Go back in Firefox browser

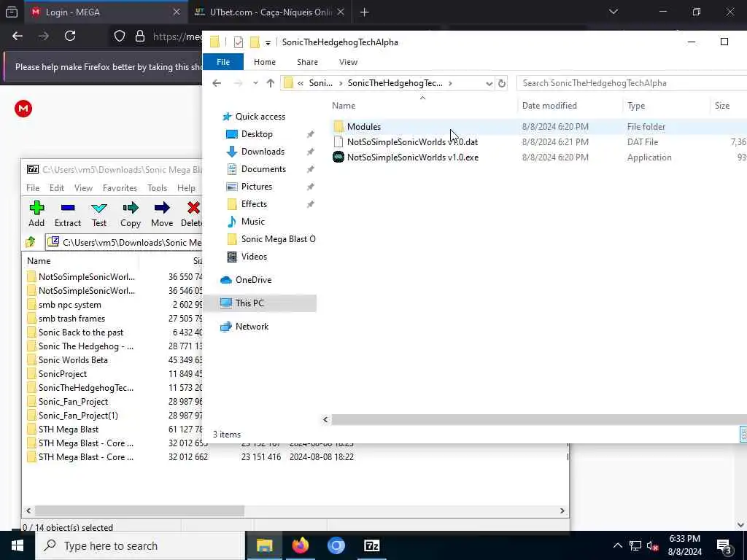click(18, 36)
